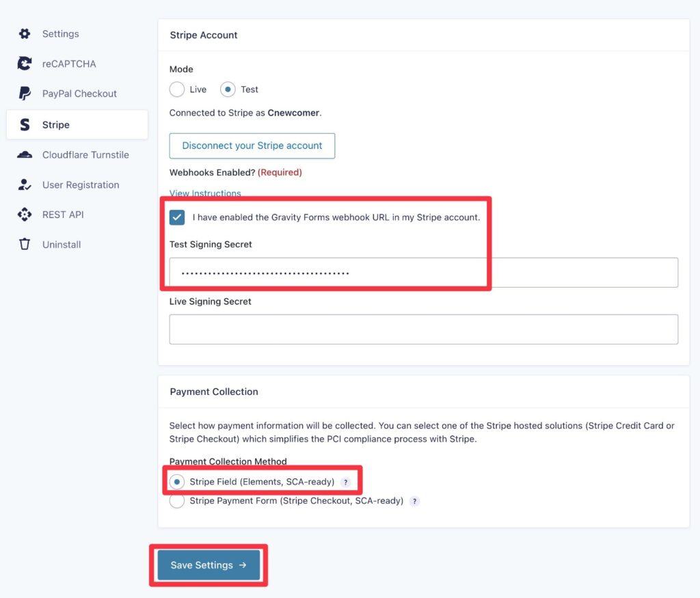Choose Stripe Field as payment collection method
The image size is (700, 598).
click(x=177, y=481)
